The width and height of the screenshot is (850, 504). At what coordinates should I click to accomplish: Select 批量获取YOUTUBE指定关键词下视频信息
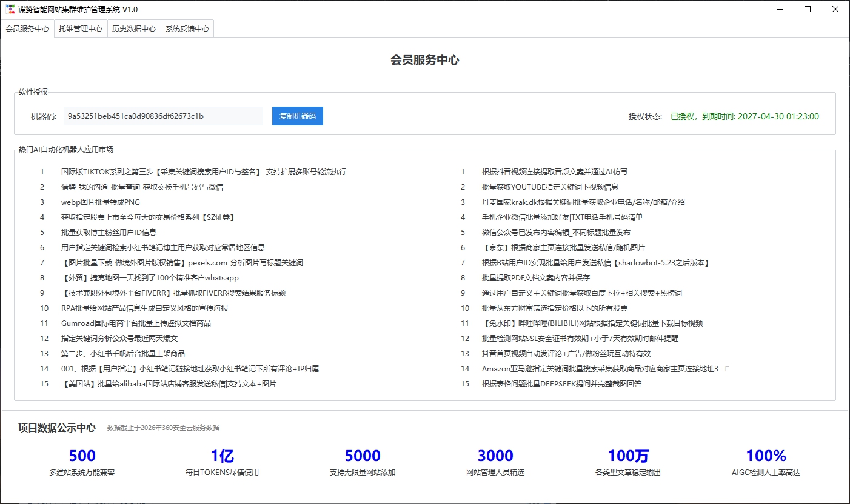pyautogui.click(x=550, y=187)
